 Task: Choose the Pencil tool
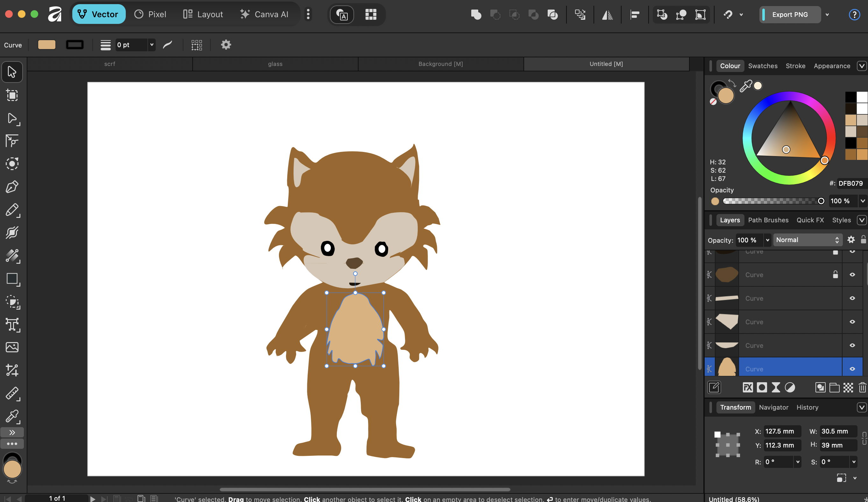tap(12, 210)
